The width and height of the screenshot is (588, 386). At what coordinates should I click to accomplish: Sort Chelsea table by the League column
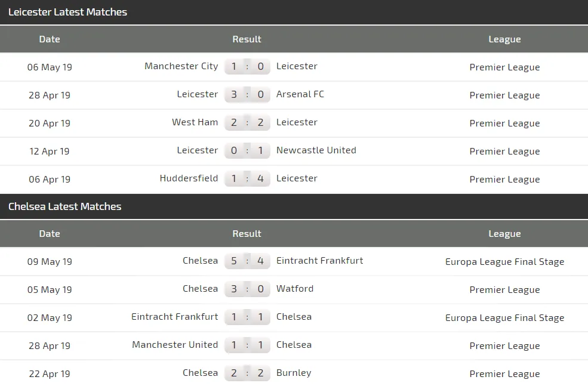click(x=504, y=233)
